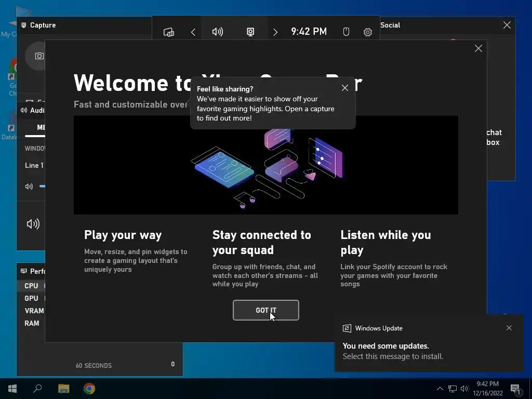532x399 pixels.
Task: Click the welcome illustration image
Action: [265, 165]
